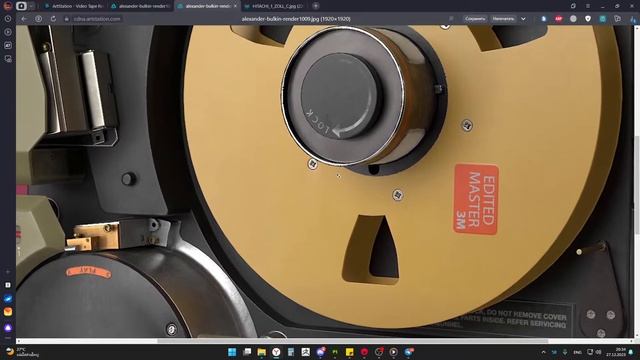Click the profile avatar at top left
The width and height of the screenshot is (640, 360).
click(x=7, y=6)
